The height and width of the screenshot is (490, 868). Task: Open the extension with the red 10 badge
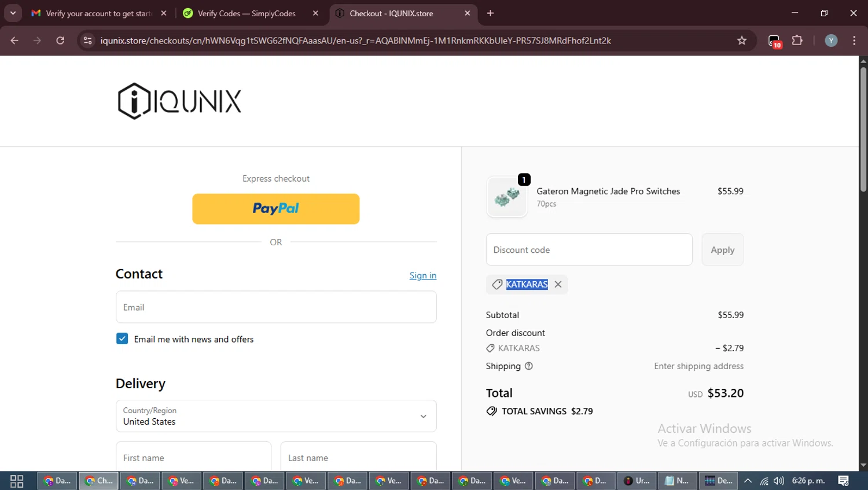[x=775, y=41]
